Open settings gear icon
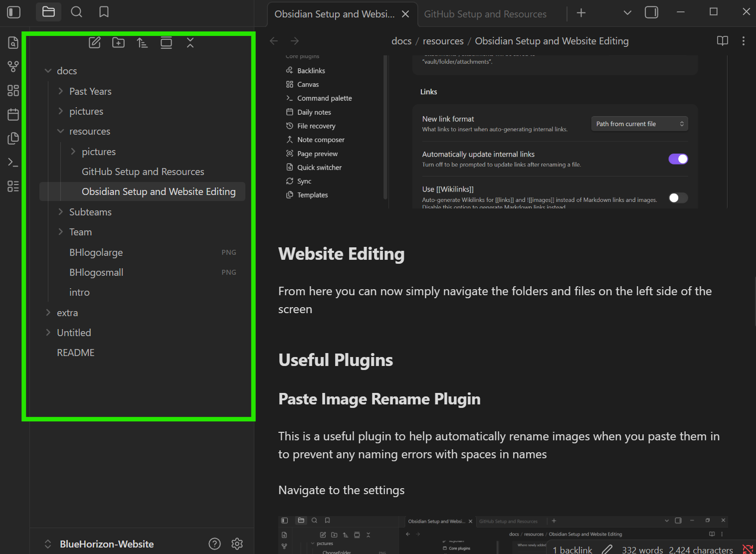Viewport: 756px width, 554px height. pyautogui.click(x=237, y=544)
